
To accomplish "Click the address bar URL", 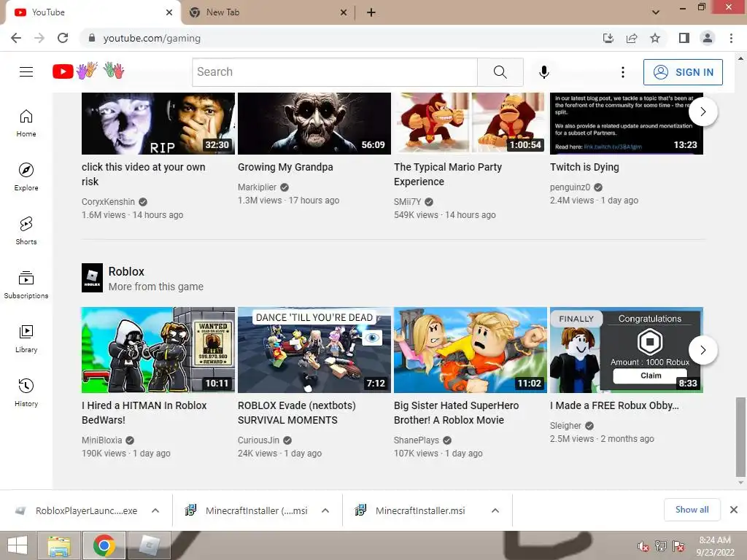I will coord(152,38).
